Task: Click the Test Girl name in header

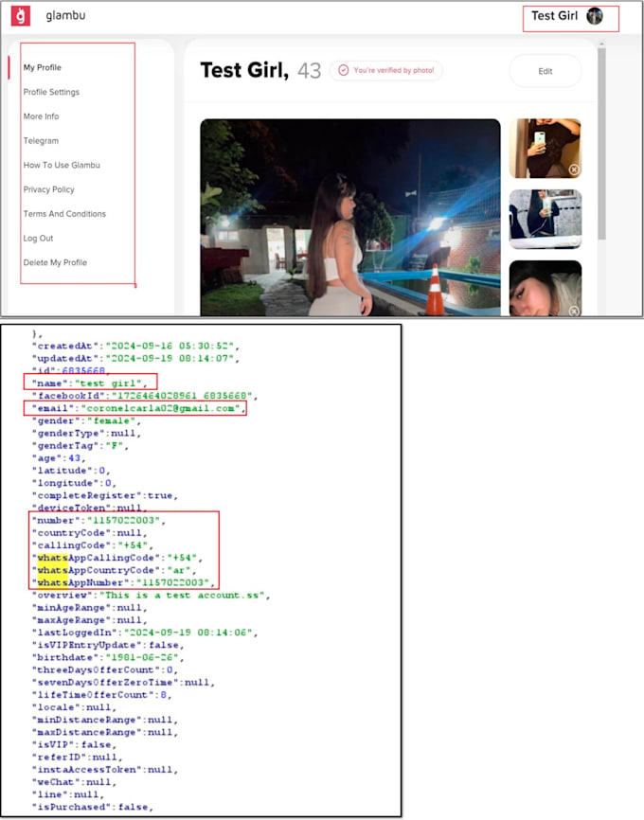Action: 555,16
